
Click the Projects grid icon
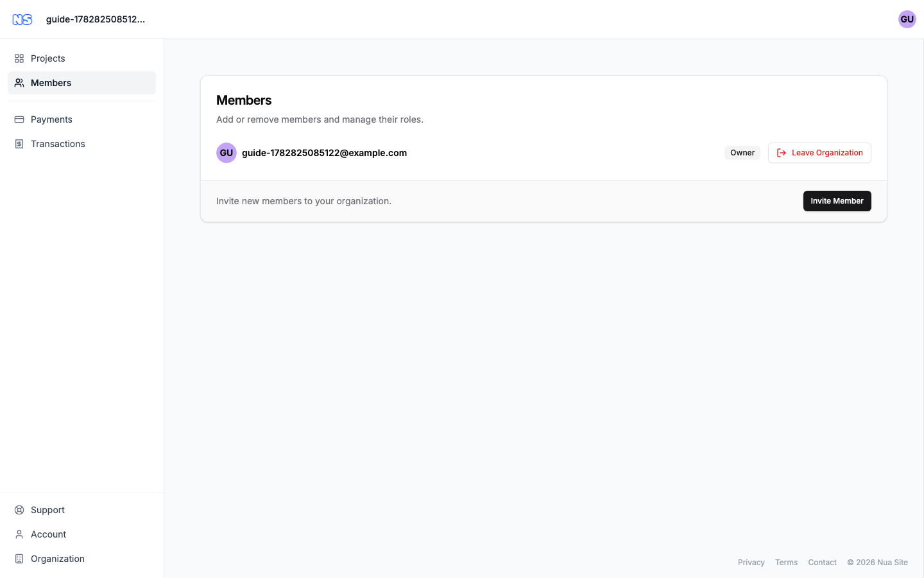click(x=19, y=58)
